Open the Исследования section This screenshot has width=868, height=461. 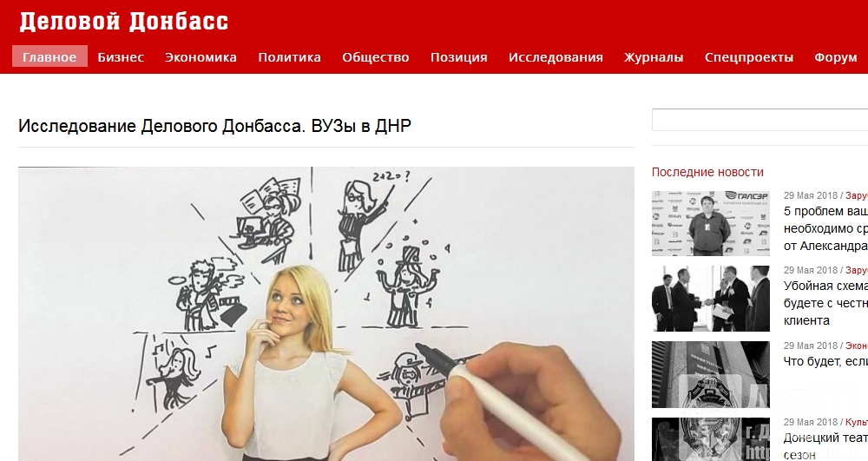point(556,57)
